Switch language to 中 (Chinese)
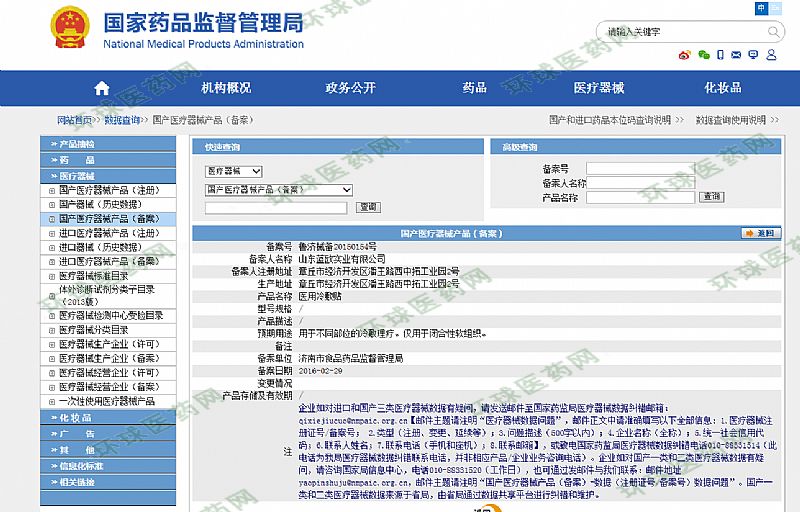 762,8
